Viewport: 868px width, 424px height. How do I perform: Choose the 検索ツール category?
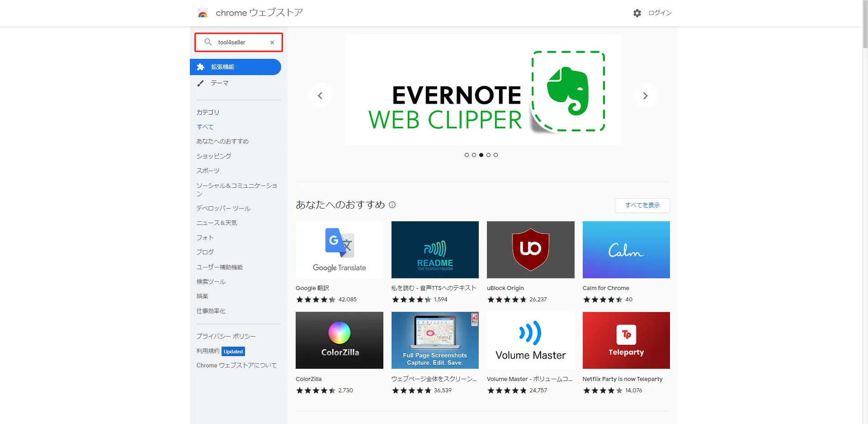[211, 281]
